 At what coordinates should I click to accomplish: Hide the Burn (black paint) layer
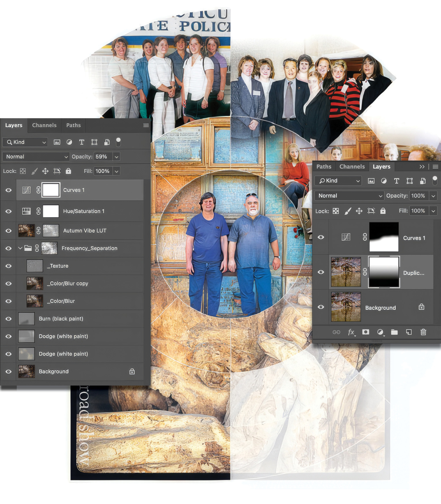pos(9,319)
